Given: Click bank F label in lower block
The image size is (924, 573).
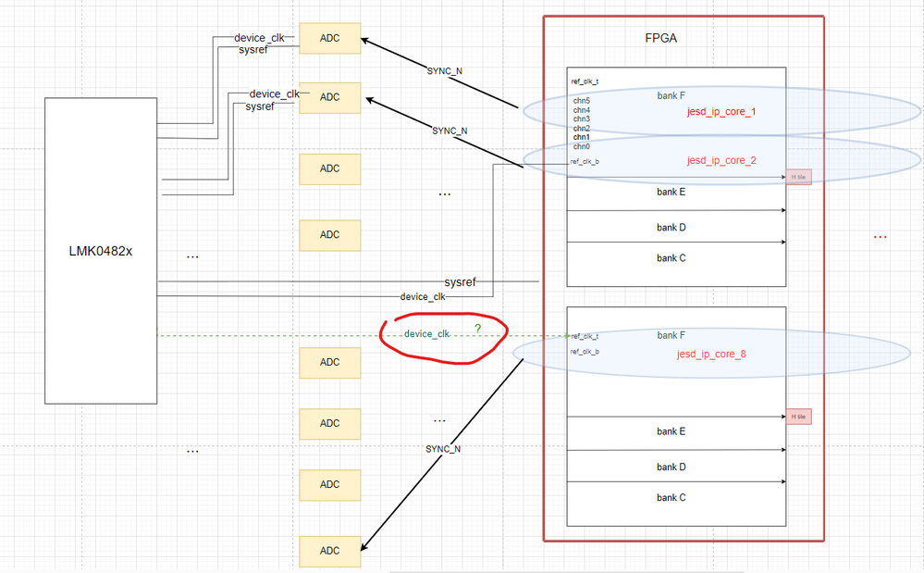Looking at the screenshot, I should tap(671, 335).
